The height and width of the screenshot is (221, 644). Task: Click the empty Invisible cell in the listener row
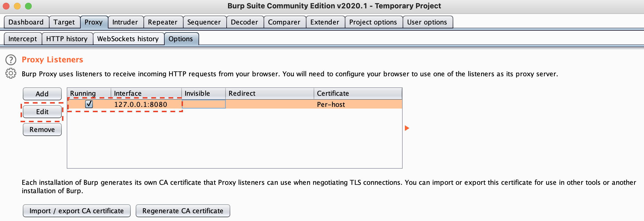204,104
